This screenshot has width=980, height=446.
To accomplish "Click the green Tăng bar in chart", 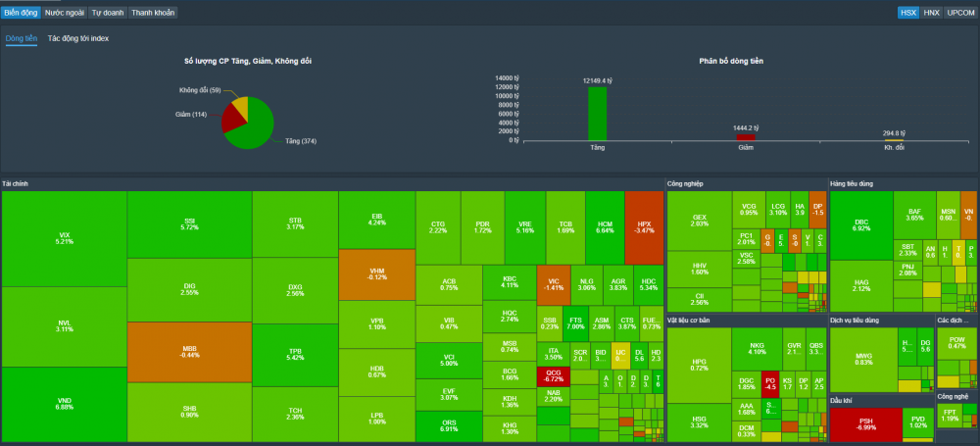I will pyautogui.click(x=597, y=114).
